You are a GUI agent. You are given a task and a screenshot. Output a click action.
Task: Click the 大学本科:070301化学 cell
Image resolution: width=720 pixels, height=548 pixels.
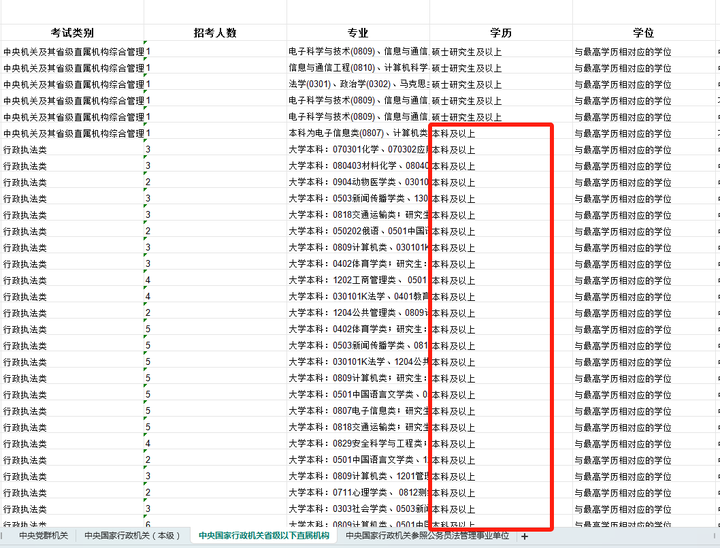pyautogui.click(x=358, y=150)
